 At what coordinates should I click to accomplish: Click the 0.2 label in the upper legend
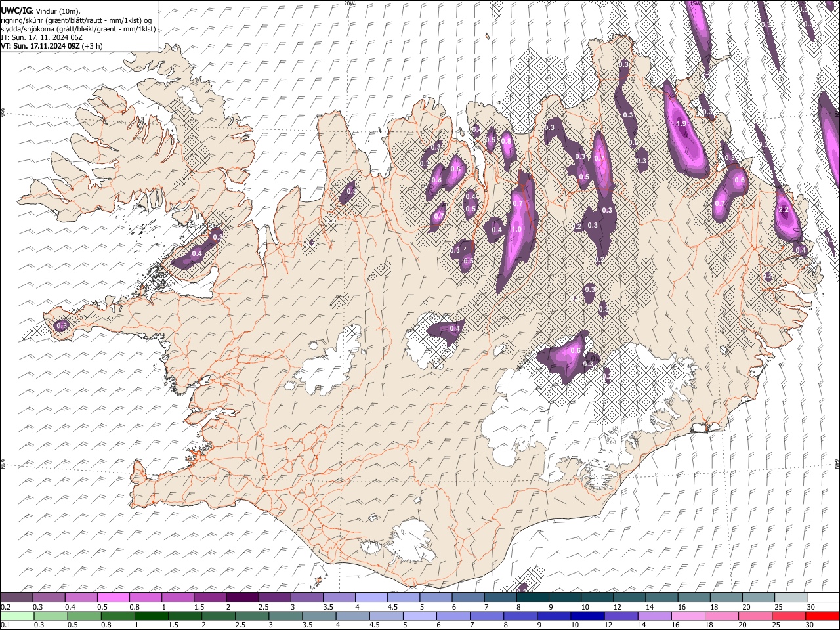(x=6, y=607)
